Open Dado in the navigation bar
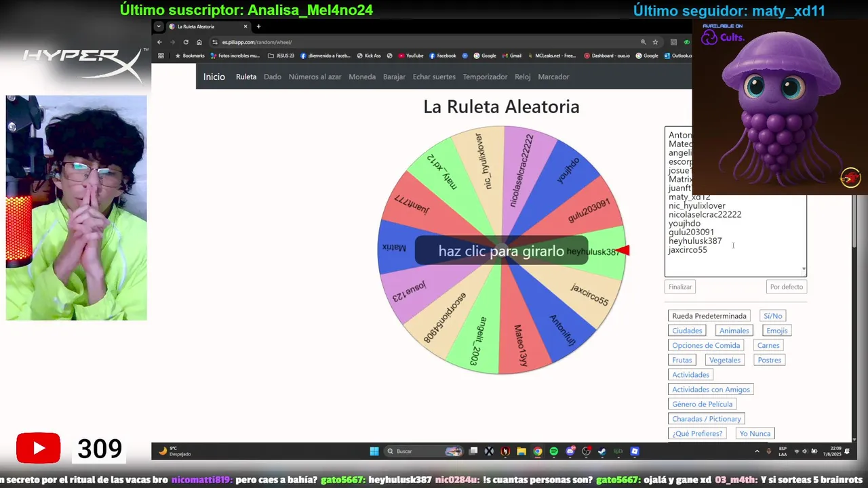The height and width of the screenshot is (488, 868). 273,77
